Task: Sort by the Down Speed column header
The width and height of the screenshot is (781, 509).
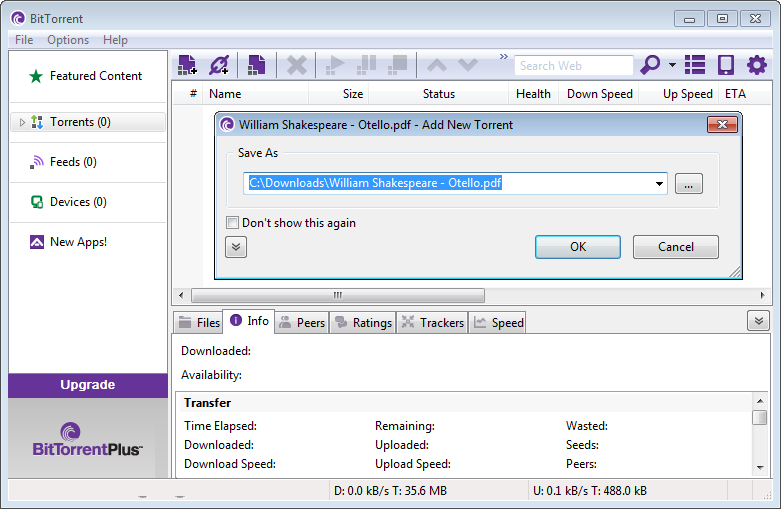Action: pos(599,94)
